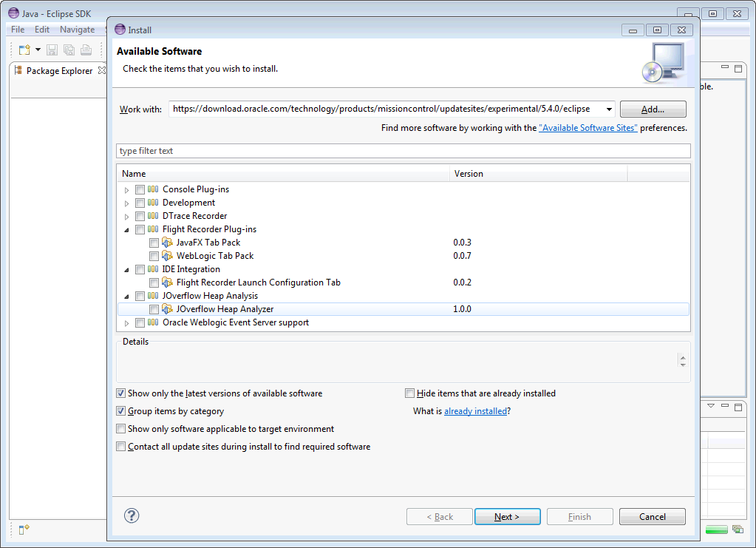Screen dimensions: 756x548
Task: Click the JOverflow Heap Analyzer plug-in icon
Action: pyautogui.click(x=167, y=309)
